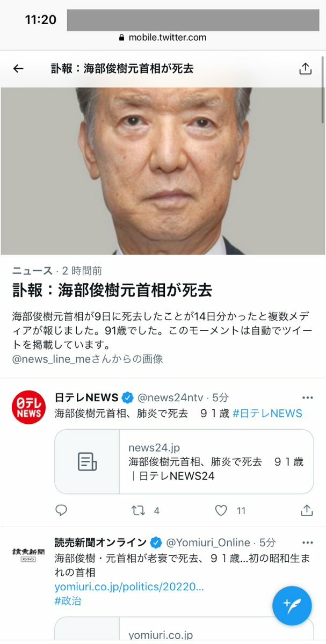Open the more options menu on the 日テレNEWS tweet

(x=307, y=397)
